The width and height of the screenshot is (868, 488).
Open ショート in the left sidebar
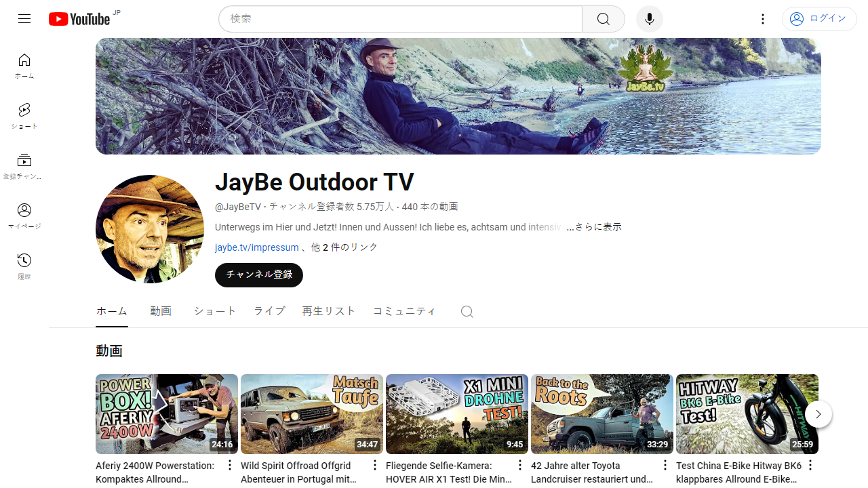24,117
